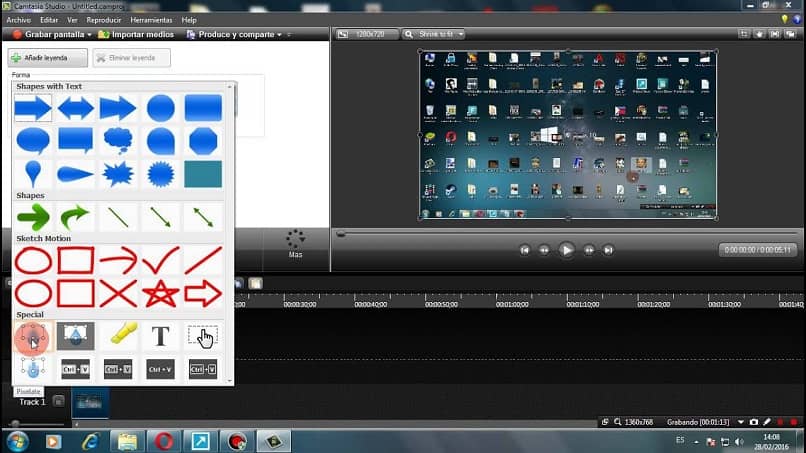The width and height of the screenshot is (806, 453).
Task: Choose the yellow highlighter callout
Action: tap(121, 334)
